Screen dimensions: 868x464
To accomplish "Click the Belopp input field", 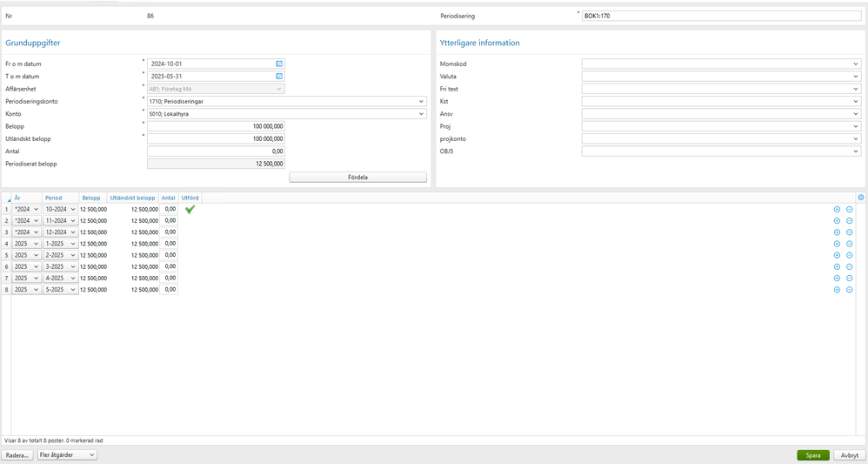I will 216,126.
